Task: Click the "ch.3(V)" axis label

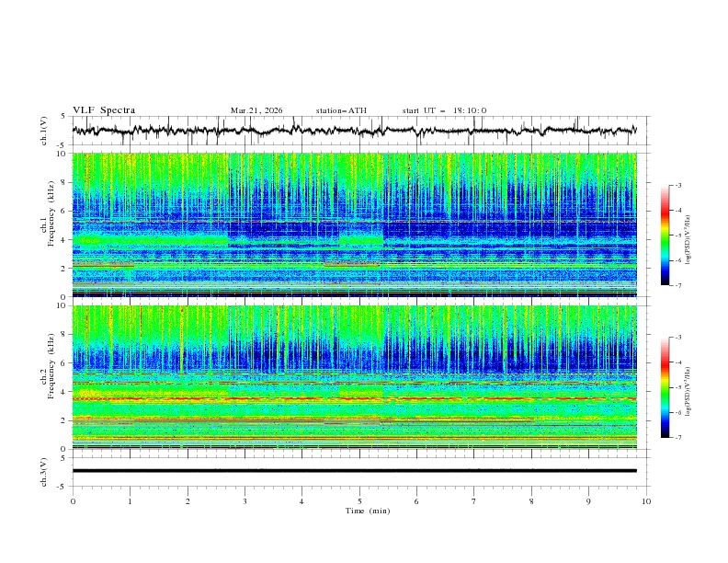Action: pos(44,472)
